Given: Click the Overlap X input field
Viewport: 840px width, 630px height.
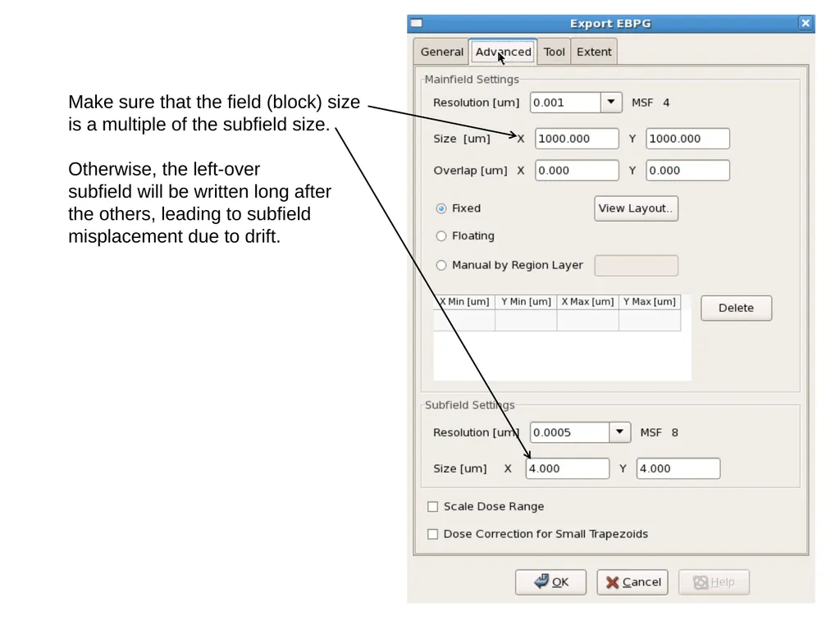Looking at the screenshot, I should (x=577, y=171).
